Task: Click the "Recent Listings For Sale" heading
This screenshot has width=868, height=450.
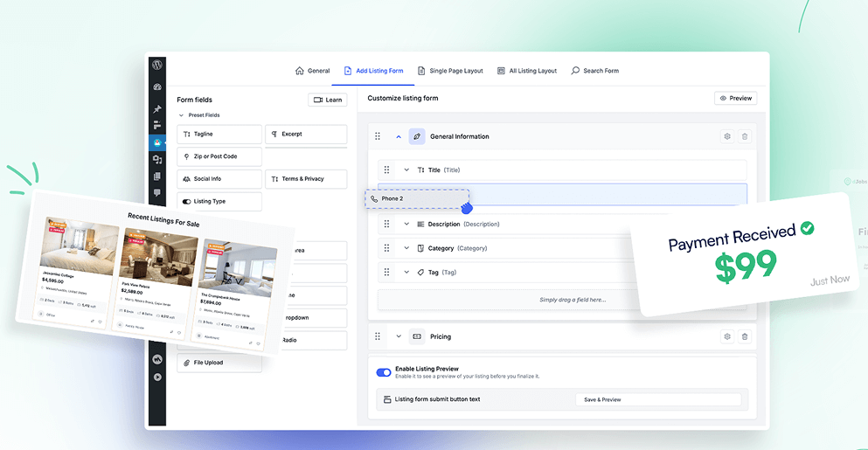Action: [163, 219]
